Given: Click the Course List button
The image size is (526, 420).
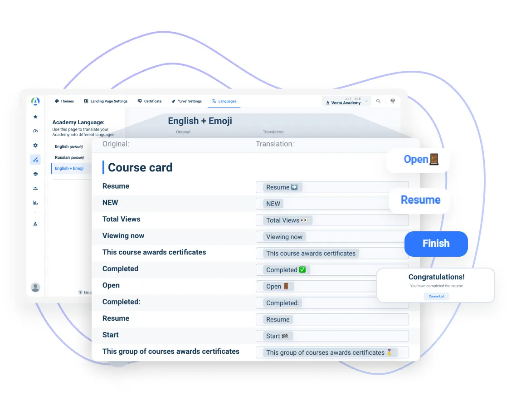Looking at the screenshot, I should tap(436, 296).
